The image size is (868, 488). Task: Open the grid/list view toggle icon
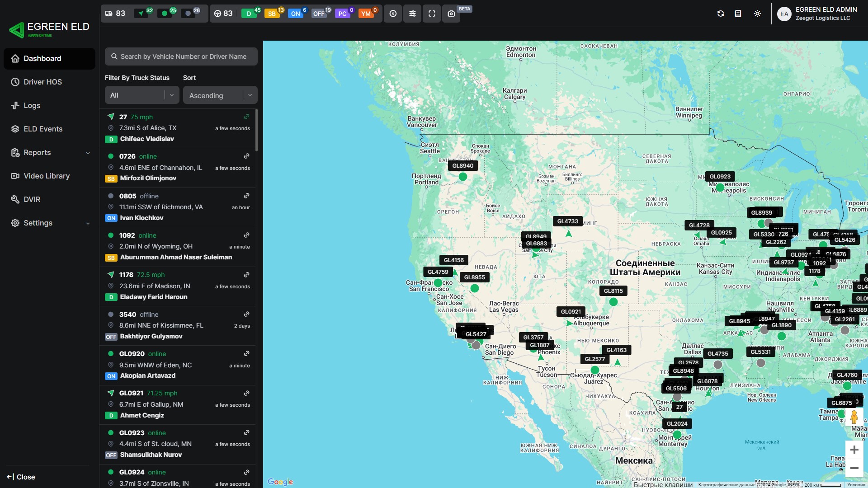(x=739, y=13)
